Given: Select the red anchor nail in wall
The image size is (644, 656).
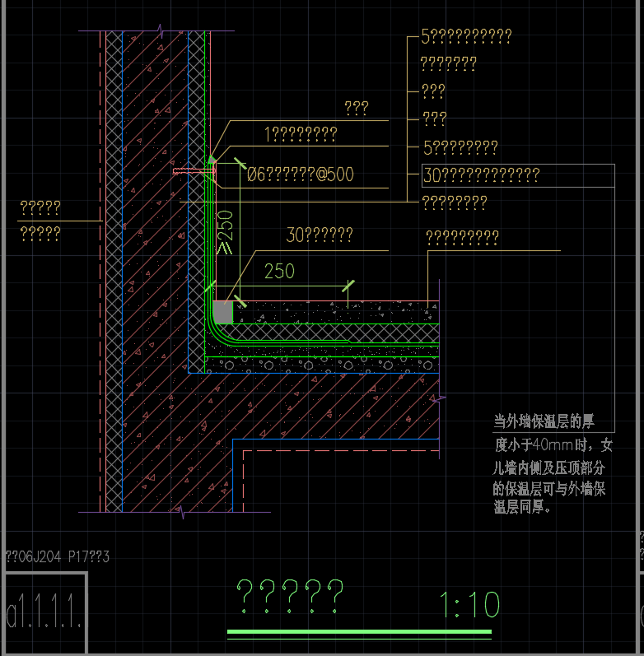Looking at the screenshot, I should point(194,170).
